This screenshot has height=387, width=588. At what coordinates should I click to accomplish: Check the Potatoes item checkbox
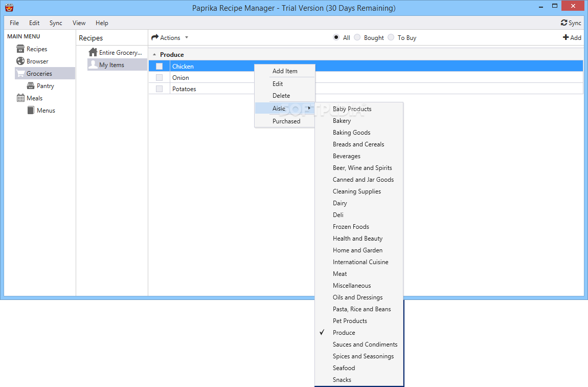pyautogui.click(x=160, y=89)
